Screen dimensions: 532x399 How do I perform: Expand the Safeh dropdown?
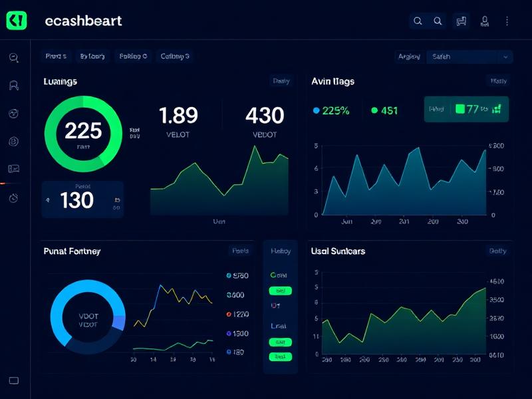pyautogui.click(x=469, y=57)
